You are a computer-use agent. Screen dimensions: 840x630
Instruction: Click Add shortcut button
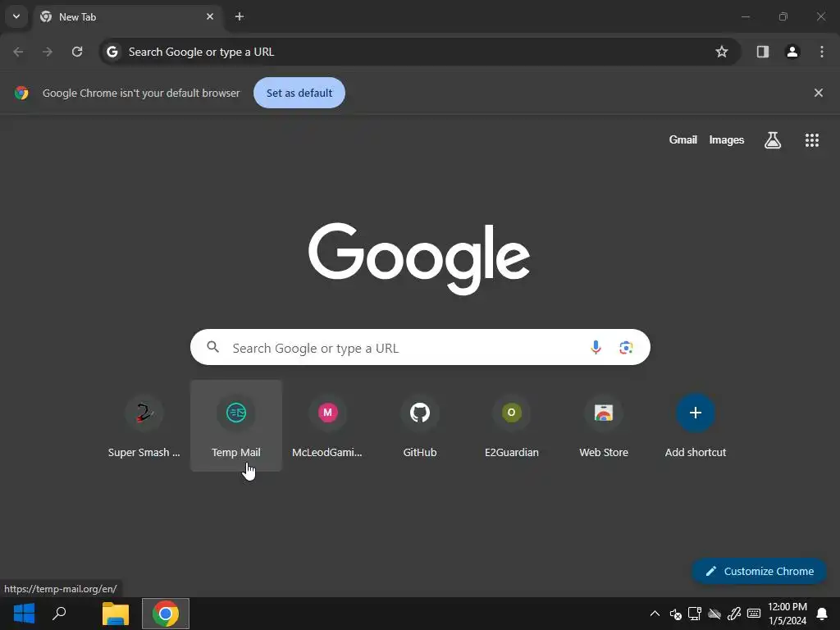pos(696,426)
